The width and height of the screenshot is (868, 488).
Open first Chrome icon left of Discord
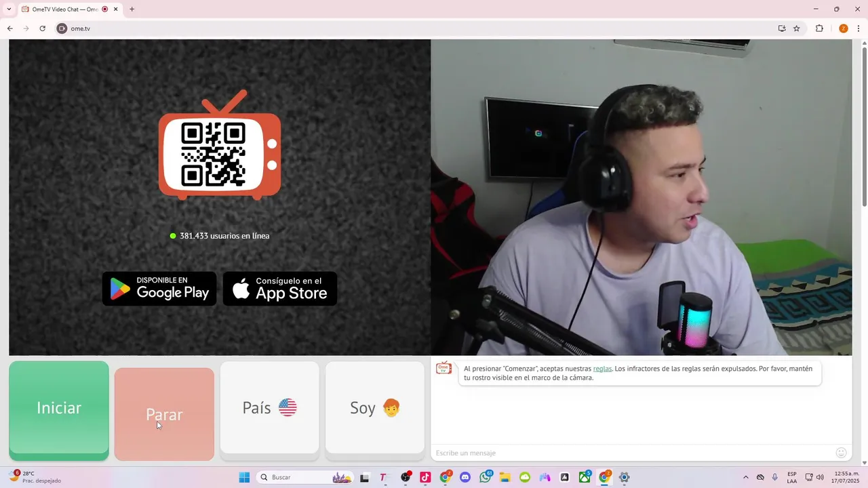pos(446,477)
